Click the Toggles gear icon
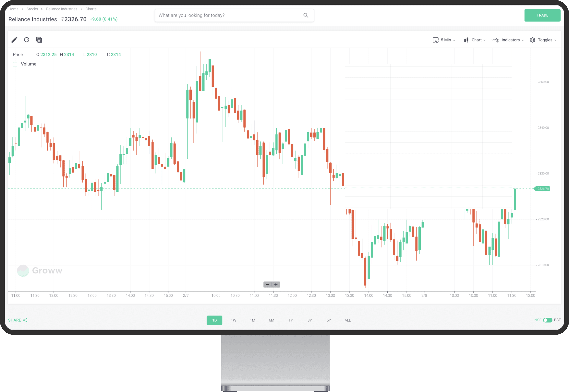Viewport: 569px width, 392px height. click(x=532, y=40)
